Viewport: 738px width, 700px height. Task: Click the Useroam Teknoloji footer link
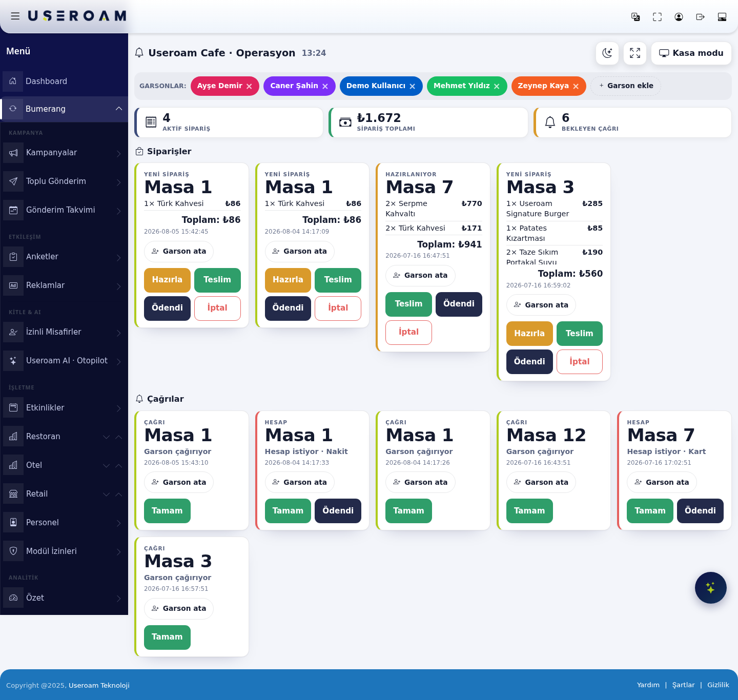click(99, 686)
